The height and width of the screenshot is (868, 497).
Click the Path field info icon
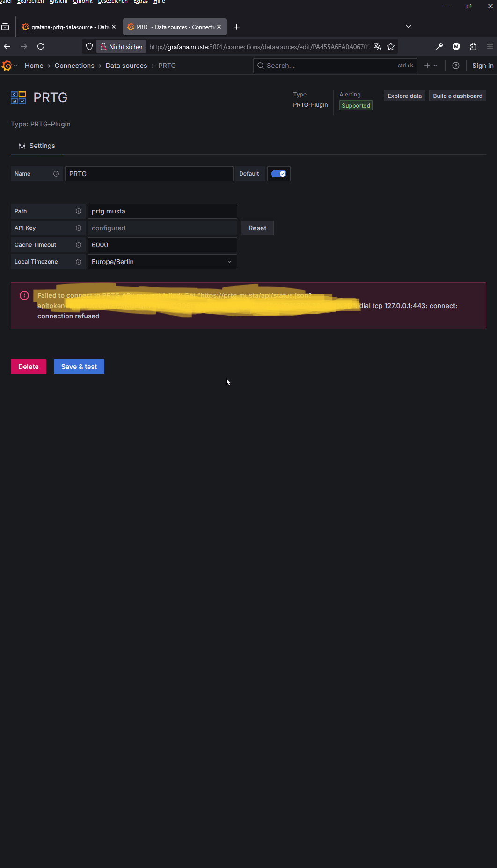(79, 211)
